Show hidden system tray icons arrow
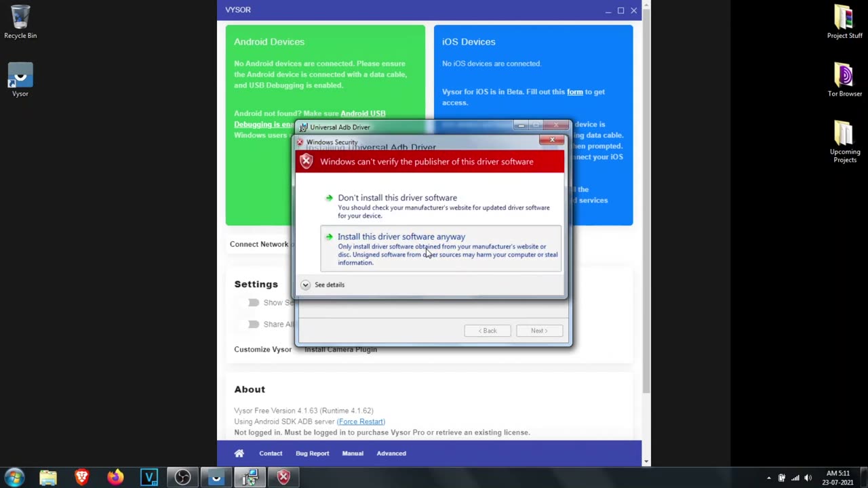868x488 pixels. (768, 478)
